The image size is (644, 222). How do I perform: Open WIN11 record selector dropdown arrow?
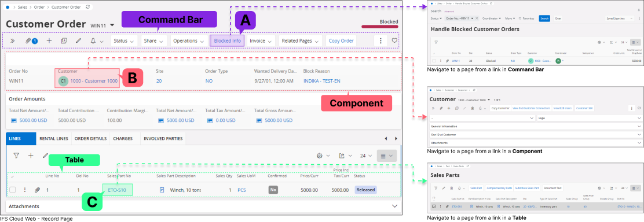112,25
